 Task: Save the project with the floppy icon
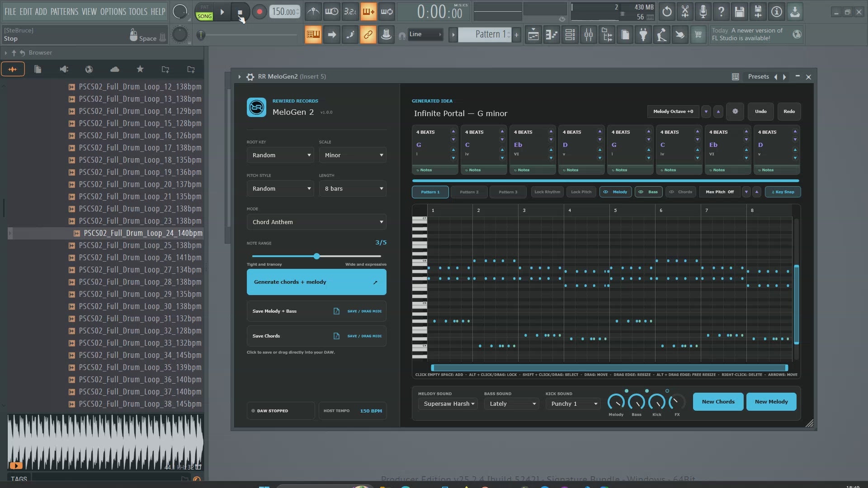740,12
